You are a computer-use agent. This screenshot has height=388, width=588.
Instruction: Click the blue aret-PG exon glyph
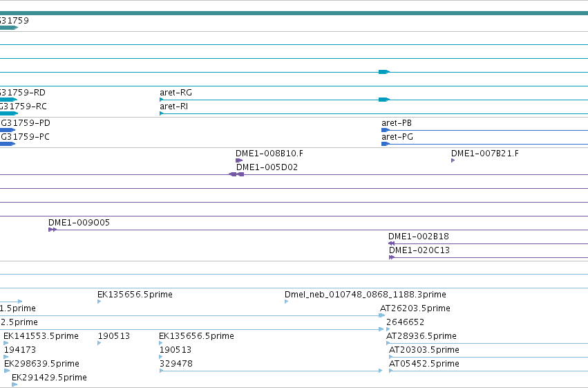click(x=386, y=144)
